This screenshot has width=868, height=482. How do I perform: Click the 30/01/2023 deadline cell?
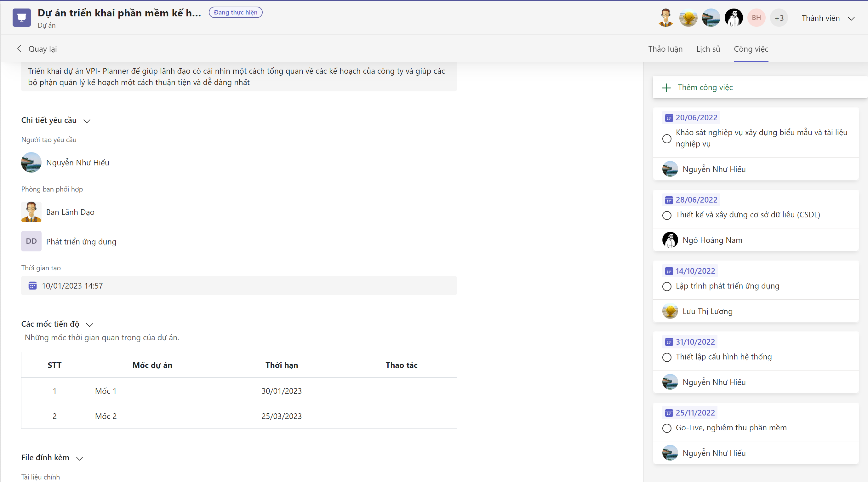282,391
